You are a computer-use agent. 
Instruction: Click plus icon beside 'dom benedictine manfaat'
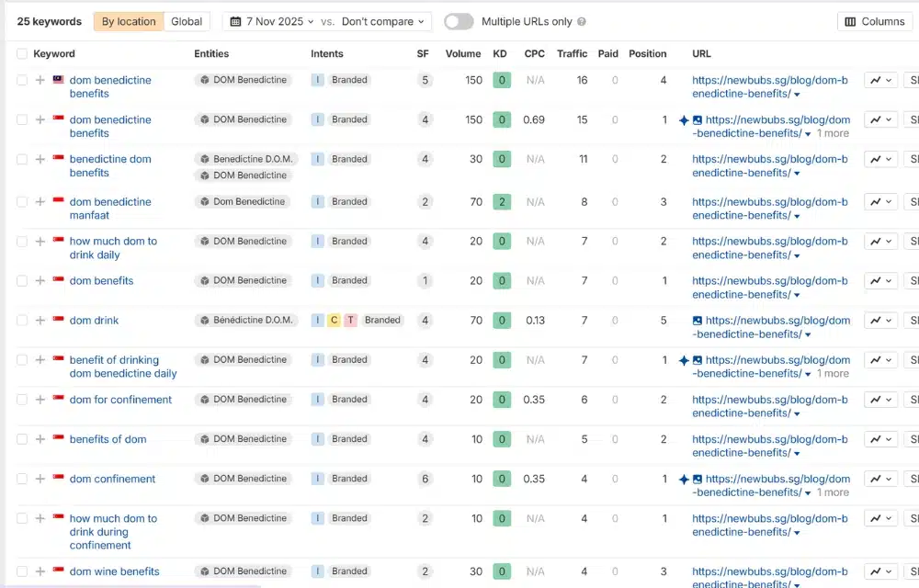pos(40,201)
